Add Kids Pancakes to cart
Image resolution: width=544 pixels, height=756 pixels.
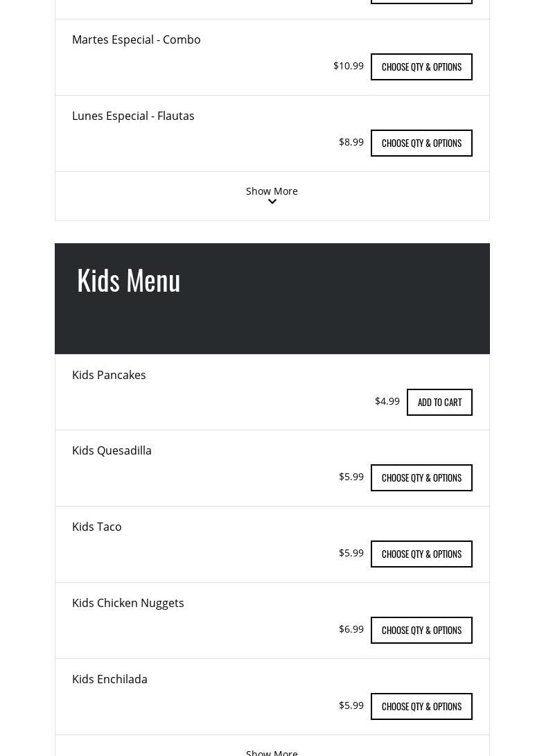tap(439, 403)
